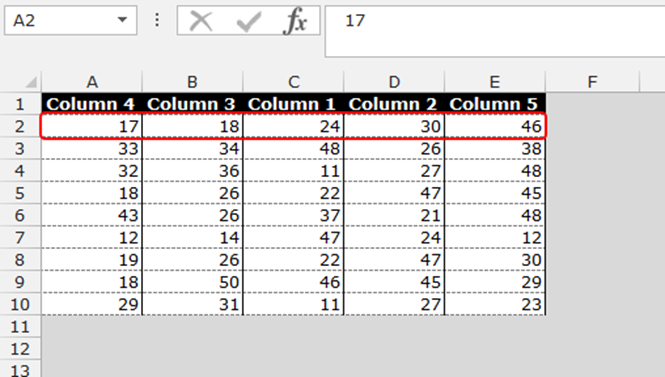Click the Enter checkmark formula icon
Image resolution: width=665 pixels, height=377 pixels.
pos(249,21)
